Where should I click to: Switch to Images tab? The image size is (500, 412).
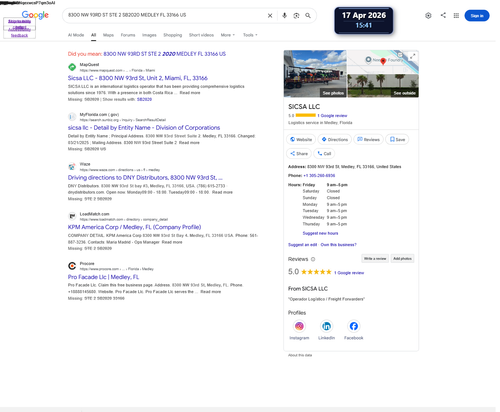click(x=149, y=35)
